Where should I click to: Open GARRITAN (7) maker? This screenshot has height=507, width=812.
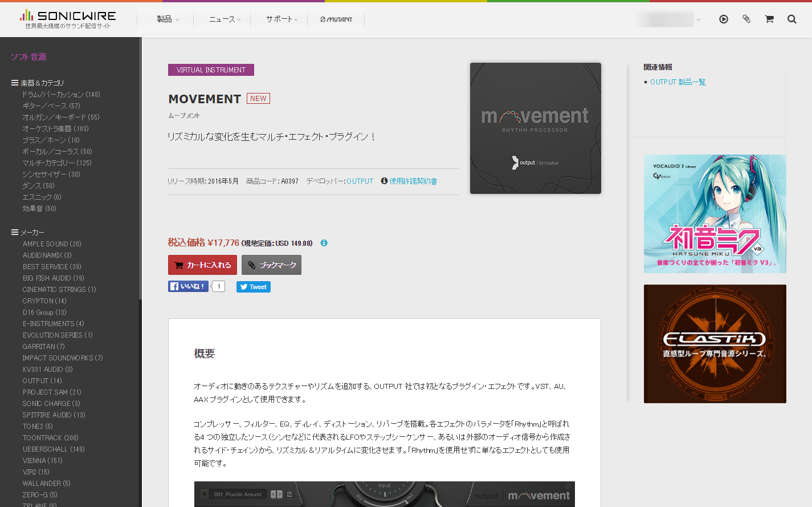tap(44, 347)
